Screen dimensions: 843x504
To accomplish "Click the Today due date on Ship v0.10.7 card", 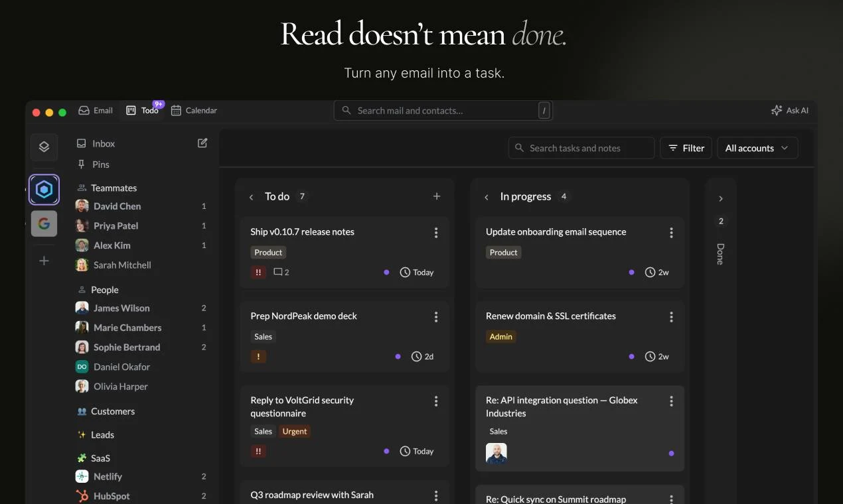I will pos(417,272).
